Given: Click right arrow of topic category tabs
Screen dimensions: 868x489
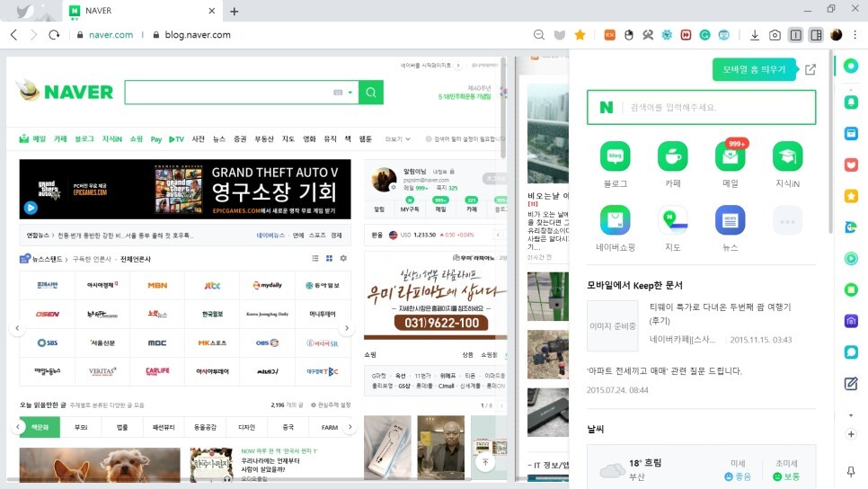Looking at the screenshot, I should [x=350, y=427].
